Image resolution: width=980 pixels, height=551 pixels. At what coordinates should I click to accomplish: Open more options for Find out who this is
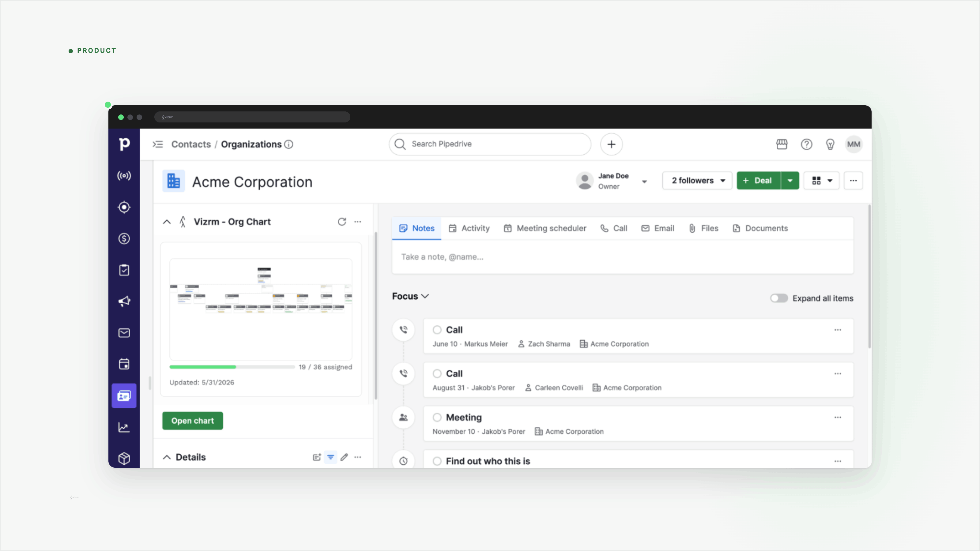tap(838, 461)
